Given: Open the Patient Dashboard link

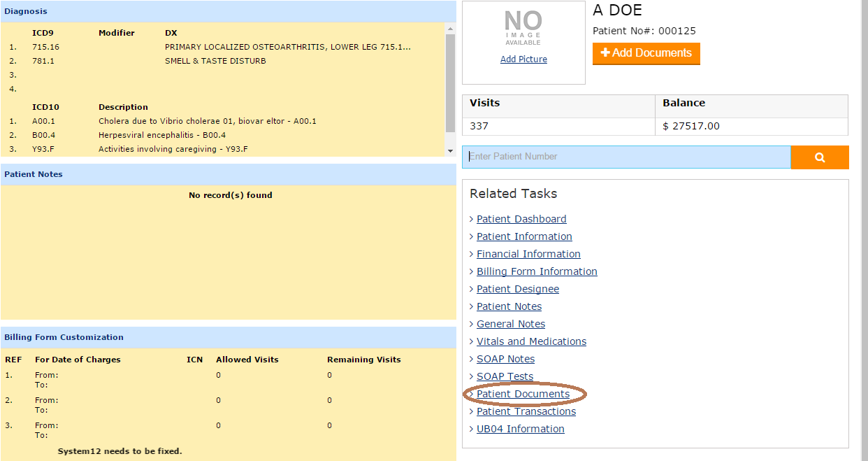Looking at the screenshot, I should [521, 219].
